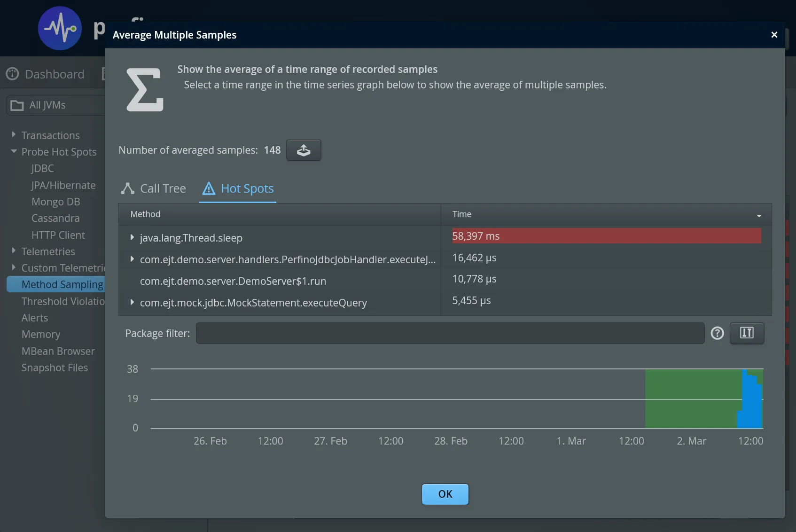Collapse the Probe Hot Spots section
The height and width of the screenshot is (532, 796).
13,151
